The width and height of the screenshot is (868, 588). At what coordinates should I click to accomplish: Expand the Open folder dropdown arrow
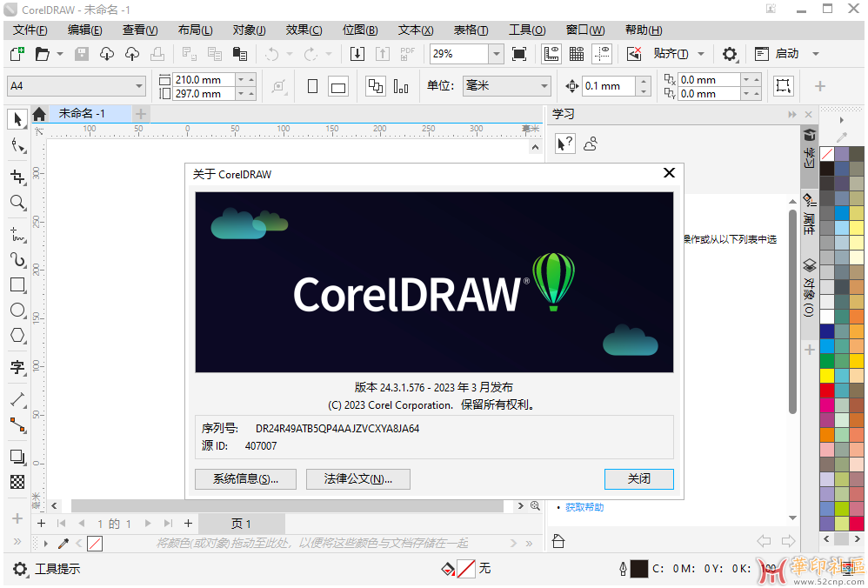[x=60, y=54]
